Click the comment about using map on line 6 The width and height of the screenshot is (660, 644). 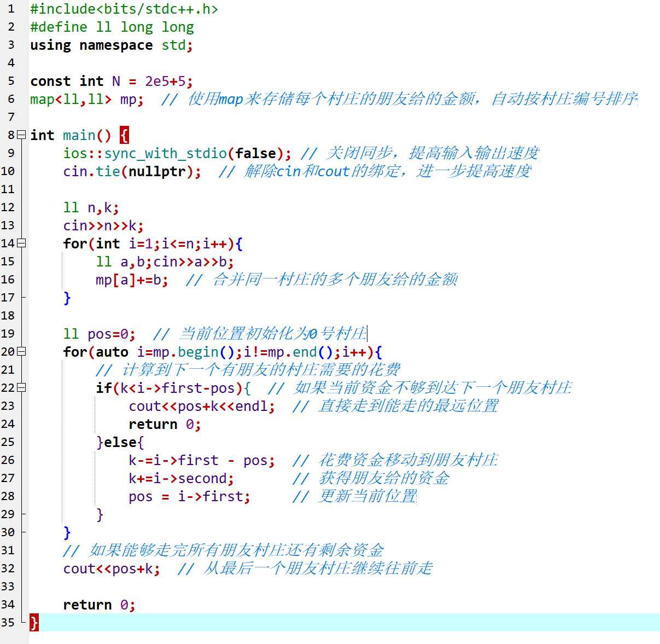[400, 99]
